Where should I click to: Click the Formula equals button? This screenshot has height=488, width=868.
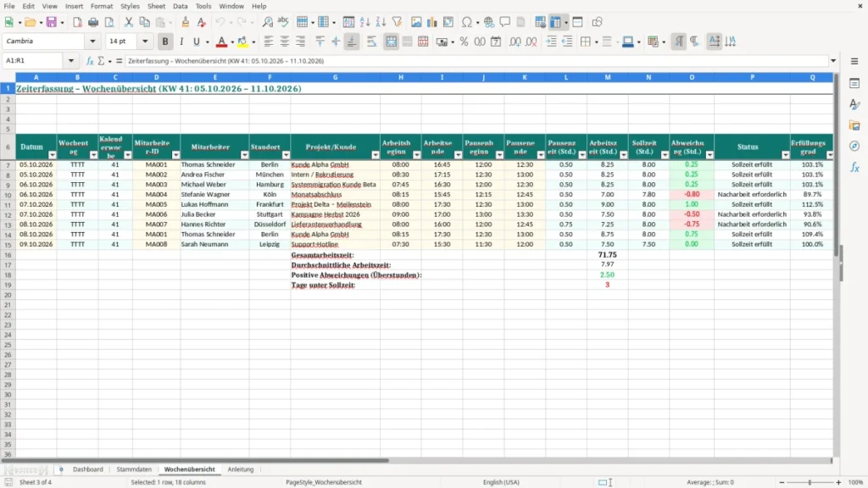119,61
